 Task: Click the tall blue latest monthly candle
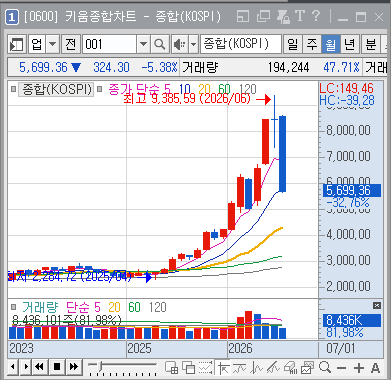point(282,154)
